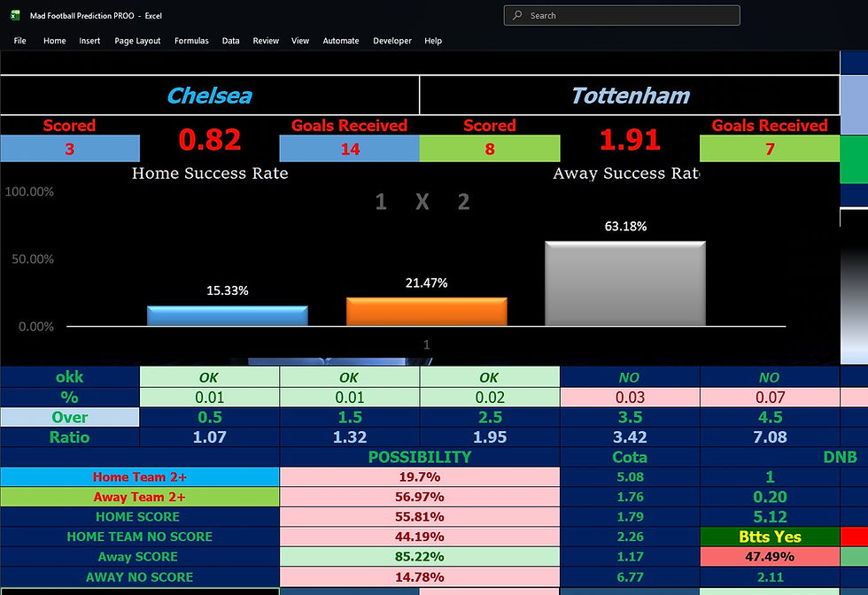Select ratio 3.42 cell
This screenshot has width=868, height=595.
(630, 437)
